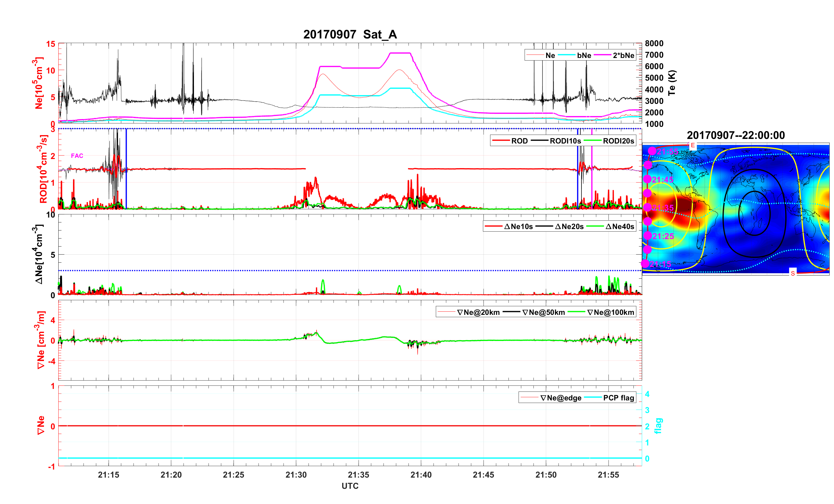Click the 21:15 marker at track start
The width and height of the screenshot is (834, 504).
645,263
